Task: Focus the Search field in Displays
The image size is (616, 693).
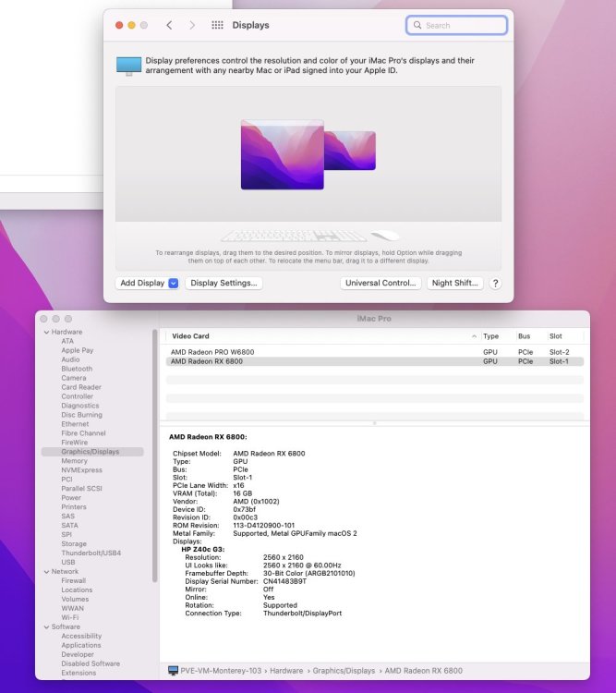Action: [x=456, y=25]
